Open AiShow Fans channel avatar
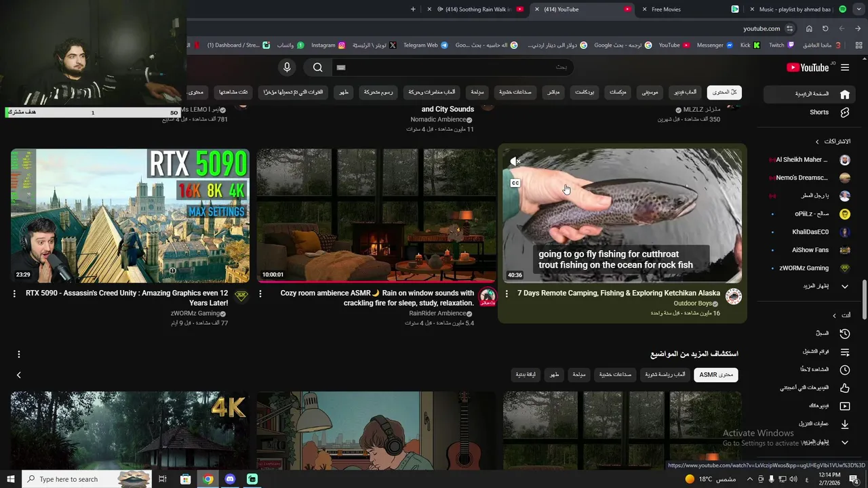 pyautogui.click(x=844, y=250)
